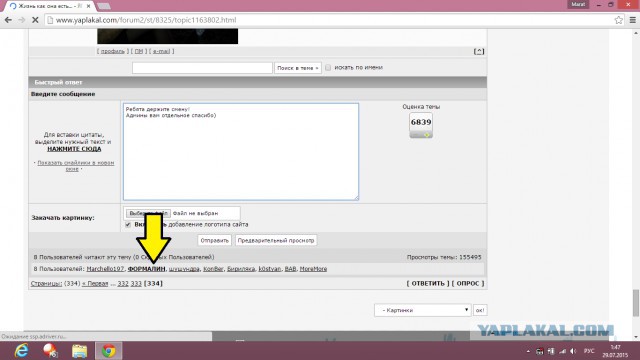This screenshot has height=360, width=640.
Task: Click the scrollbar up arrow
Action: (636, 32)
